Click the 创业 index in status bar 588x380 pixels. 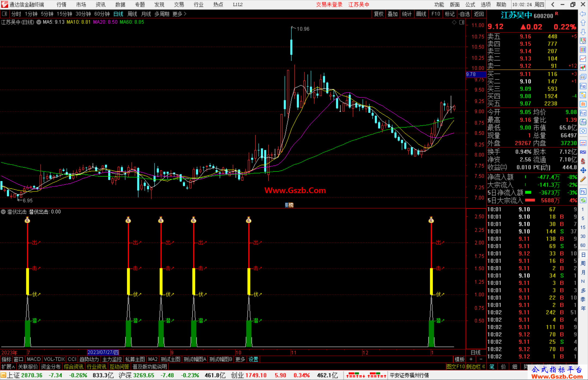pos(238,375)
